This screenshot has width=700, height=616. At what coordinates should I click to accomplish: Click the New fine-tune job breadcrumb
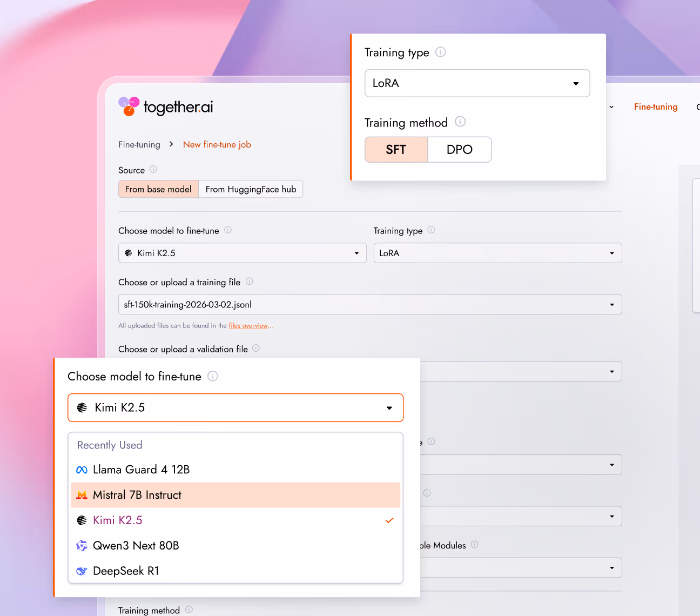tap(217, 144)
